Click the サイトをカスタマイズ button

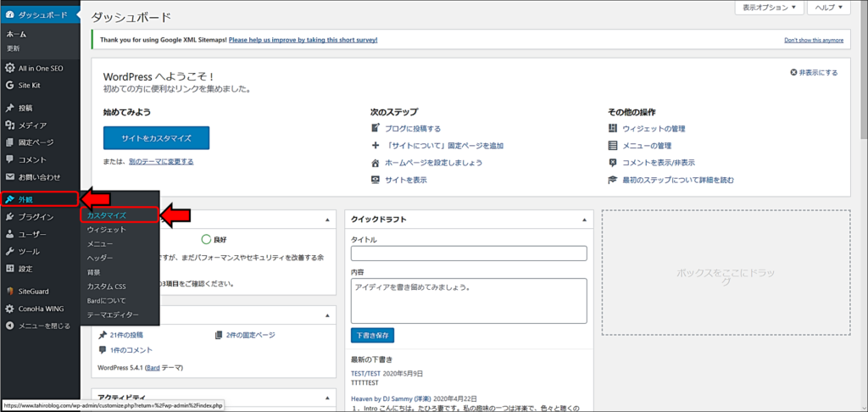point(156,138)
